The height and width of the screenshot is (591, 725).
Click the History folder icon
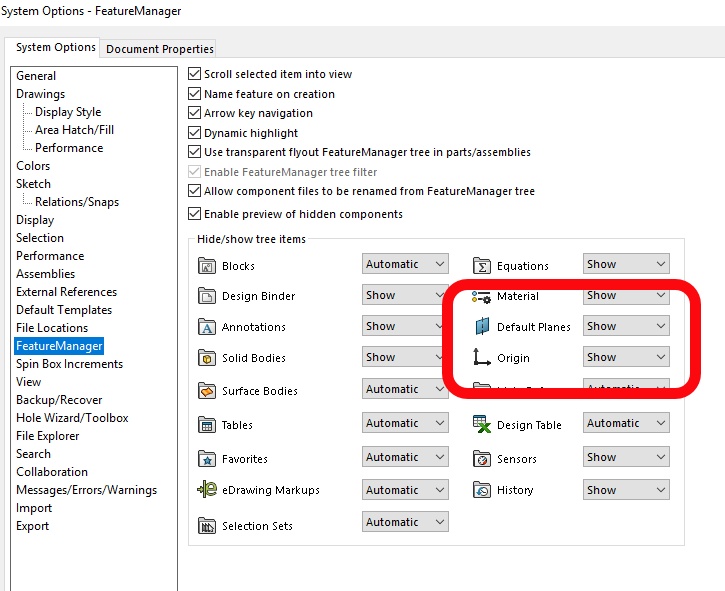[x=482, y=489]
